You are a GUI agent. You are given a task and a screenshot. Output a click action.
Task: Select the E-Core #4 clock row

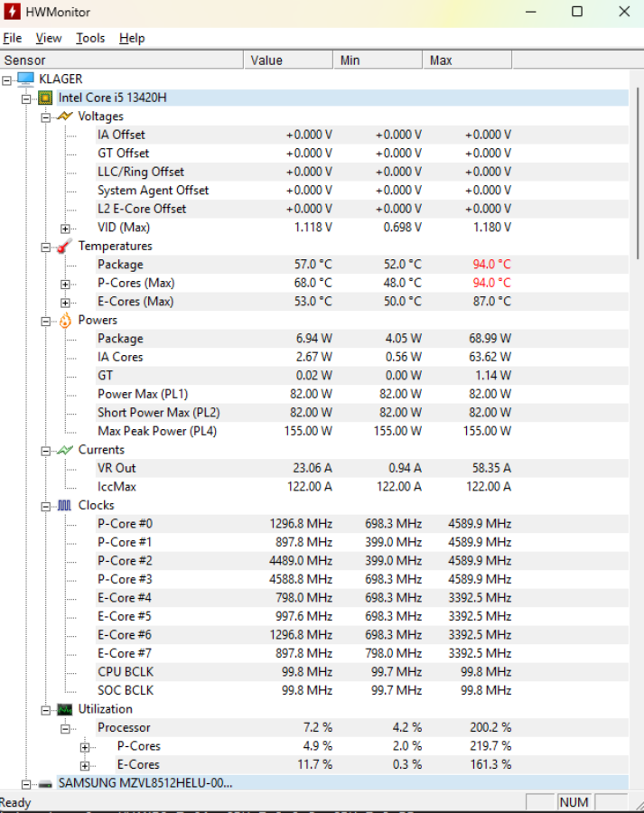click(x=362, y=598)
